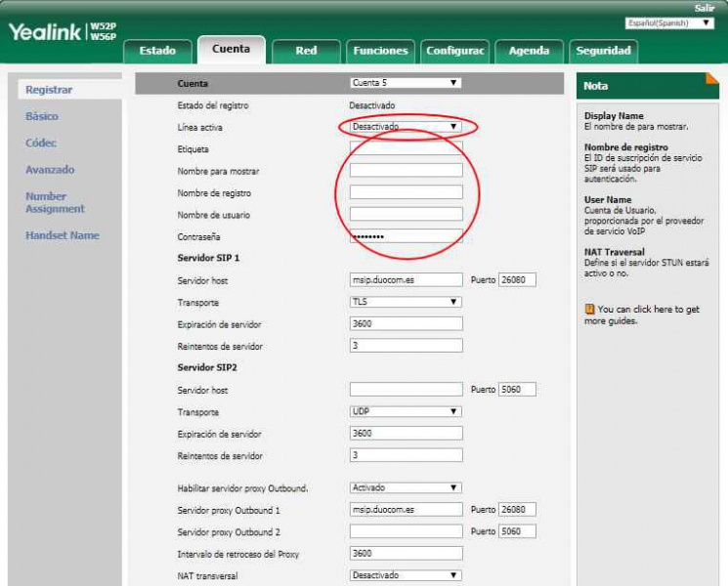Click the Salir logout link
The width and height of the screenshot is (728, 586).
pos(704,8)
